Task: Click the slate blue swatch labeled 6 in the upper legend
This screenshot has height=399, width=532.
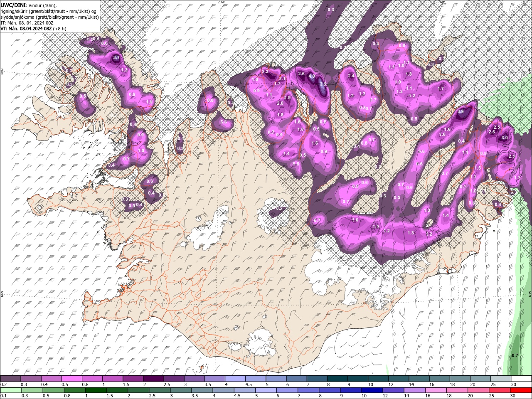Action: pos(296,379)
